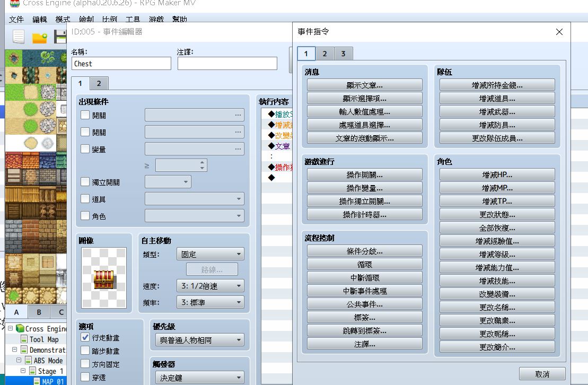The height and width of the screenshot is (385, 588).
Task: Click the 更改名稱... button
Action: point(497,308)
